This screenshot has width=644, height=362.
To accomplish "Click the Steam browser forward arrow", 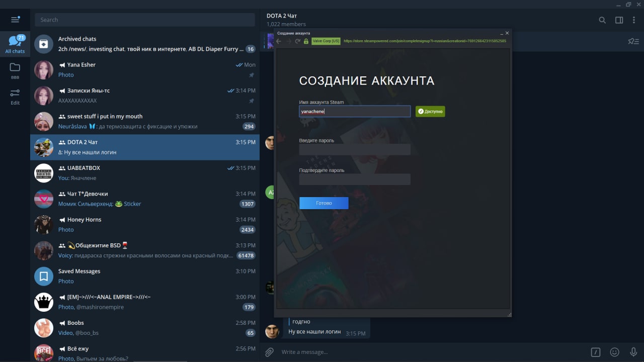I will [289, 41].
